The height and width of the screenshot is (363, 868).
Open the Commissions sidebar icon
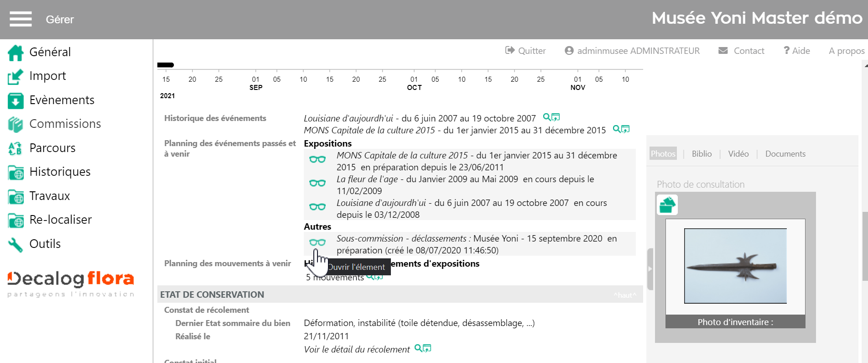(x=16, y=124)
